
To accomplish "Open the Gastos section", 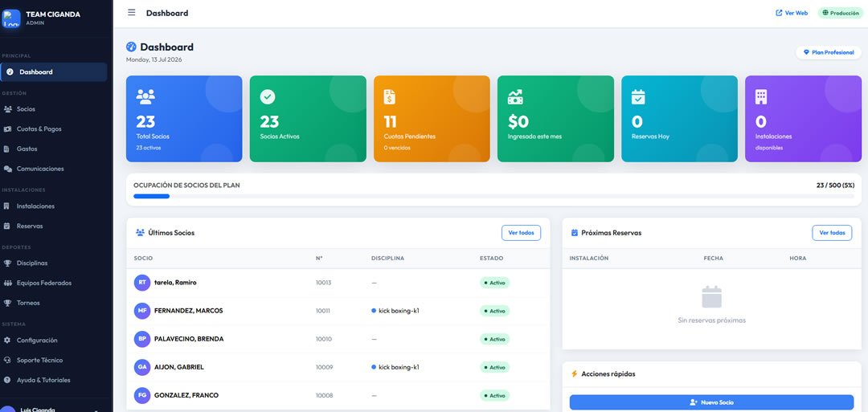I will tap(54, 149).
